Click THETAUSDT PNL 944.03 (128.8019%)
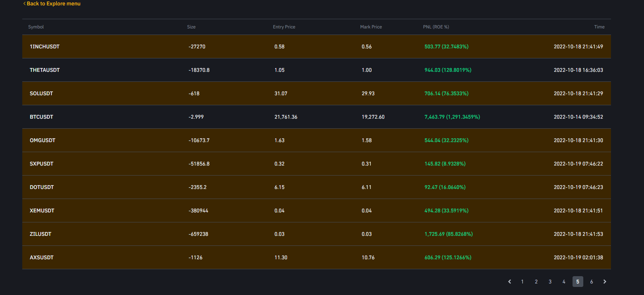The height and width of the screenshot is (295, 644). 448,70
